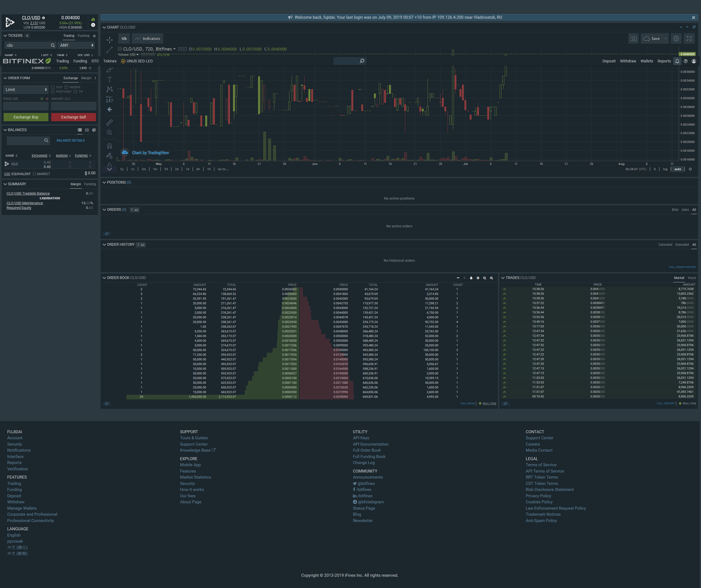Viewport: 701px width, 588px height.
Task: Open chart settings gear in toolbar
Action: [676, 39]
